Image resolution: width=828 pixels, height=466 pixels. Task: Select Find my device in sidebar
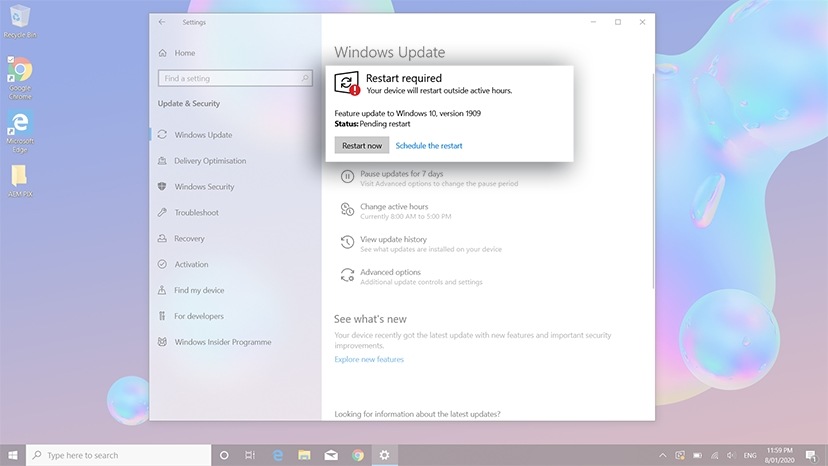[x=199, y=290]
